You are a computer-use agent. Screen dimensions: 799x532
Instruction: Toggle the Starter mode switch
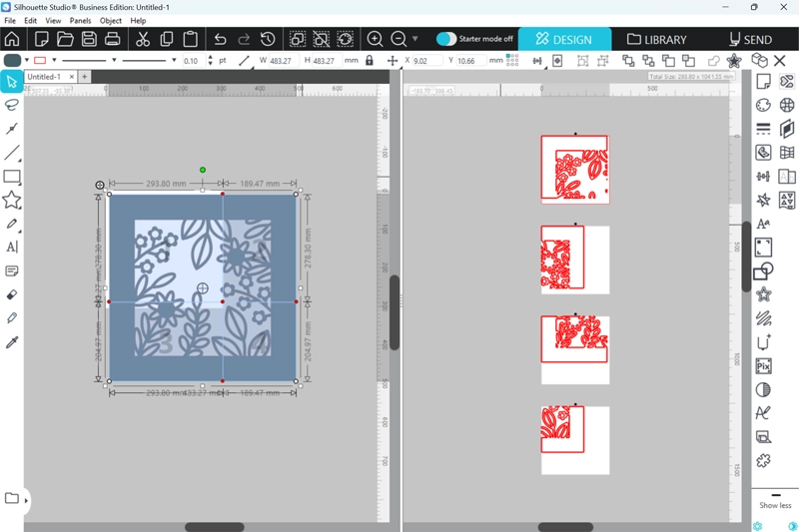coord(446,39)
